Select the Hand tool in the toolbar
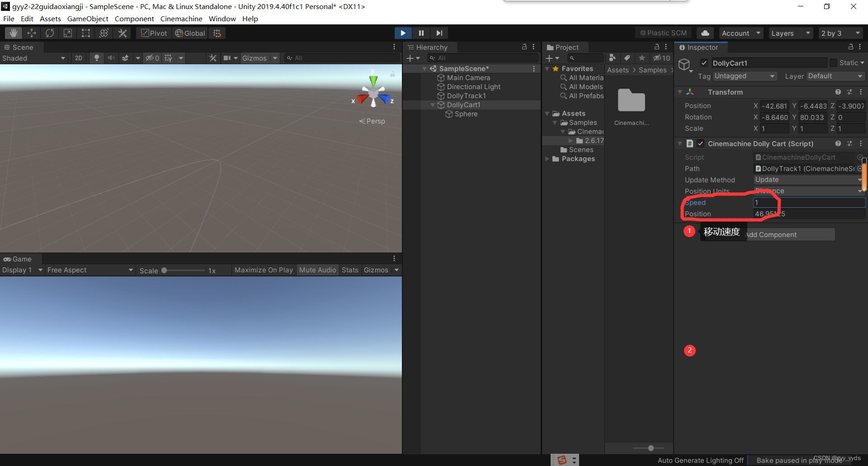The image size is (868, 466). pos(13,33)
